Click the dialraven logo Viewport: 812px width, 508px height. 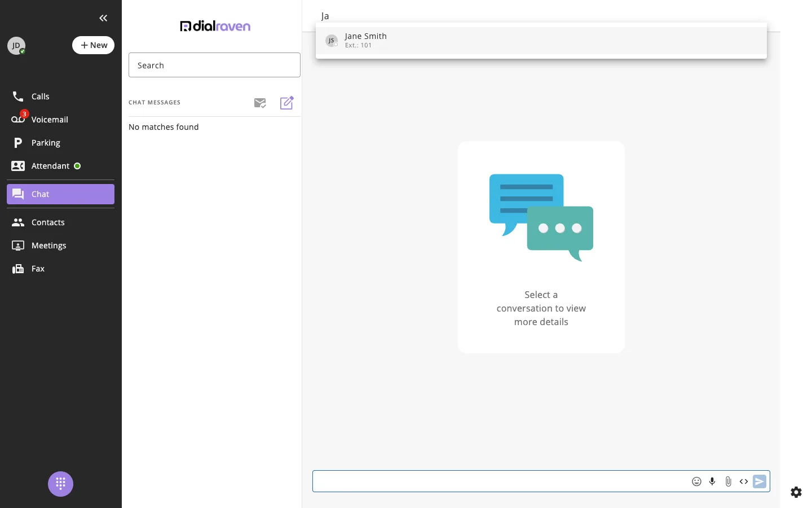[215, 26]
